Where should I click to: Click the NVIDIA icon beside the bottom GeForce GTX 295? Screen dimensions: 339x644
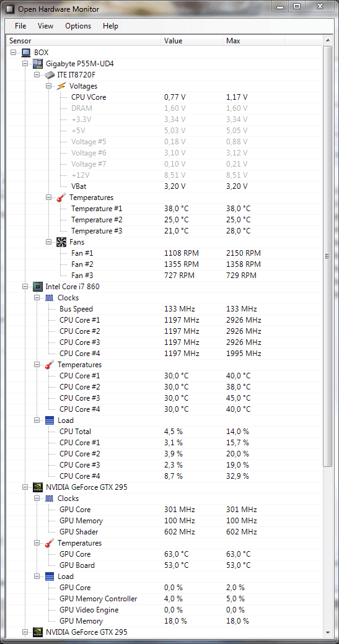tap(38, 632)
